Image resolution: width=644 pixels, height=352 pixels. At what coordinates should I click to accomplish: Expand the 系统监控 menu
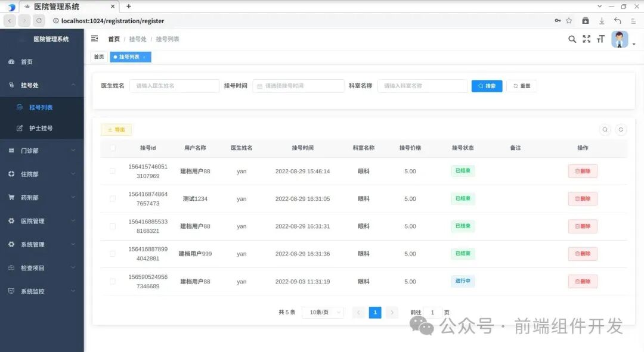point(73,291)
